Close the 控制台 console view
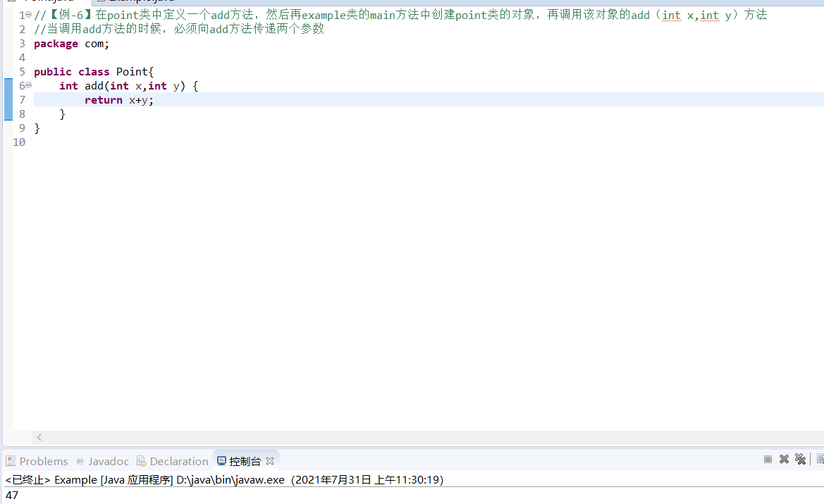Image resolution: width=824 pixels, height=504 pixels. [270, 461]
